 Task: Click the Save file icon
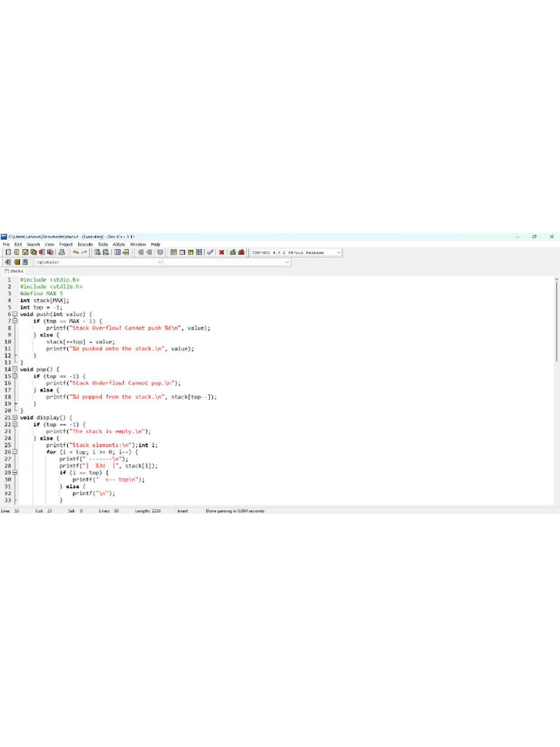click(24, 252)
